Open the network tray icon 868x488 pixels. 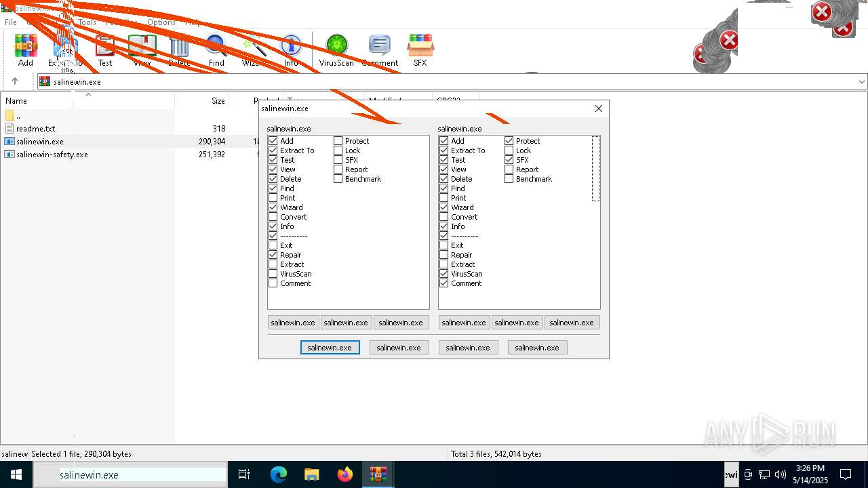point(764,474)
